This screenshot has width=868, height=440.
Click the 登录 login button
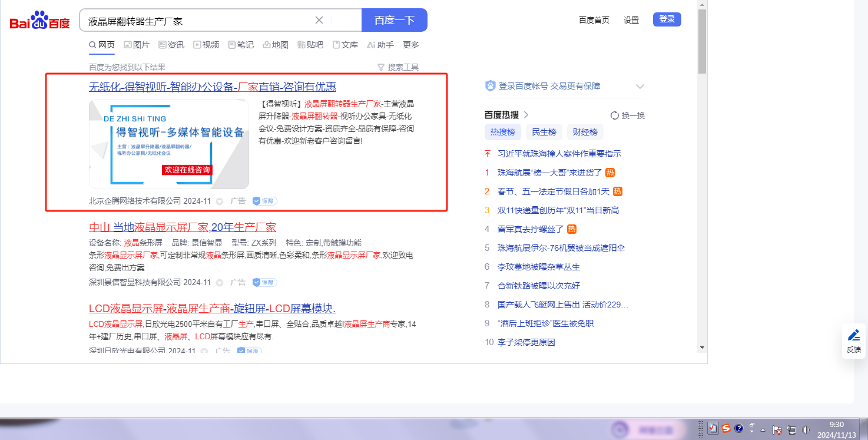click(667, 19)
